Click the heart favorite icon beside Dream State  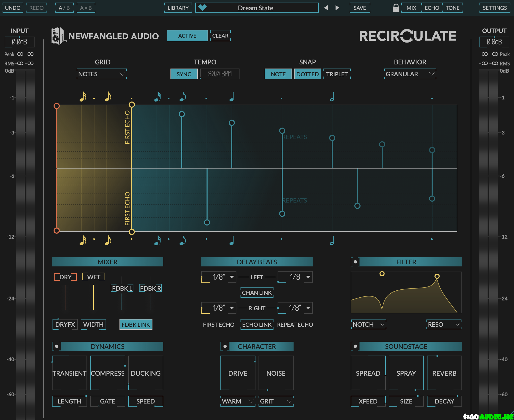[x=202, y=8]
